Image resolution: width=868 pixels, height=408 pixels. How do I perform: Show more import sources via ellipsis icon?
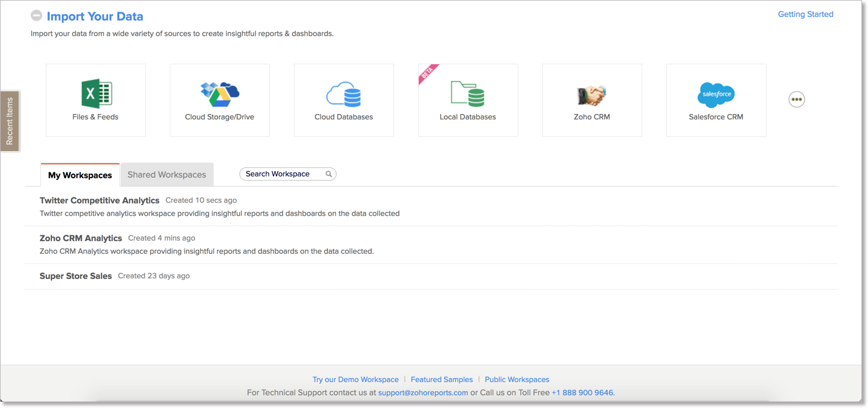(796, 100)
